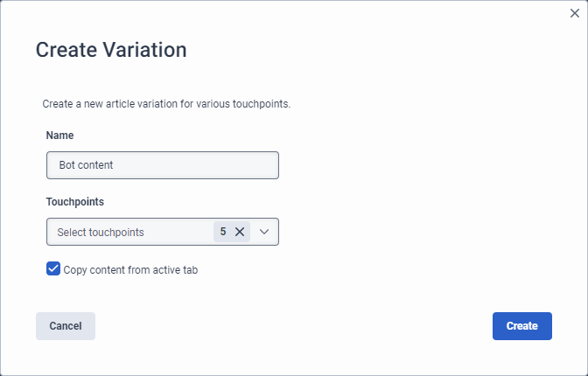Close the Create Variation dialog
588x376 pixels.
(574, 13)
